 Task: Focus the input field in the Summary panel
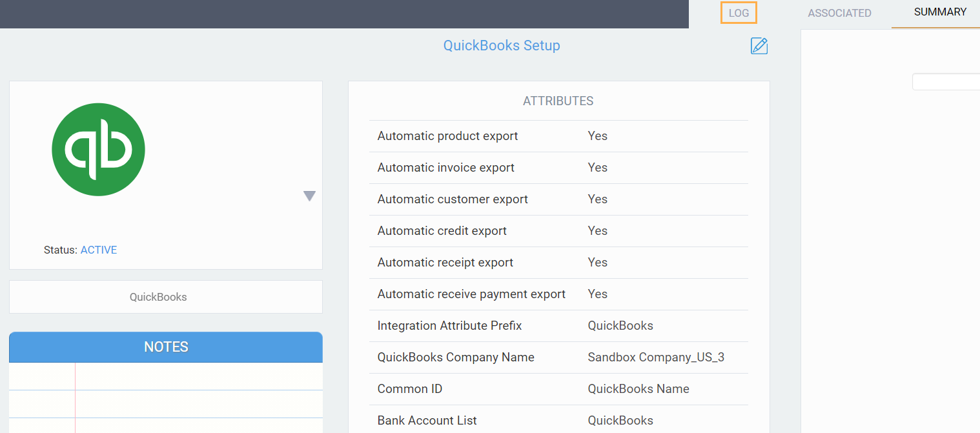(946, 82)
